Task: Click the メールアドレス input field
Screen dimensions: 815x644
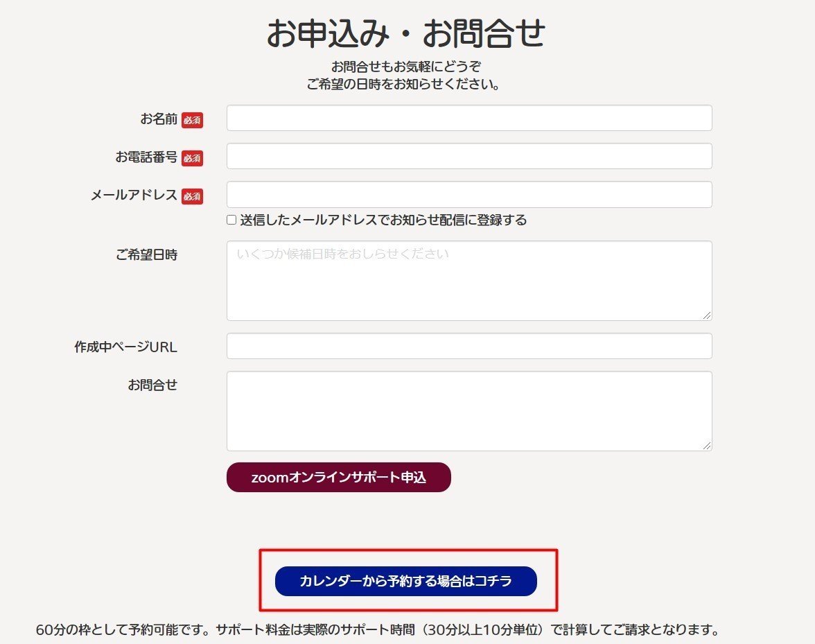Action: coord(468,194)
